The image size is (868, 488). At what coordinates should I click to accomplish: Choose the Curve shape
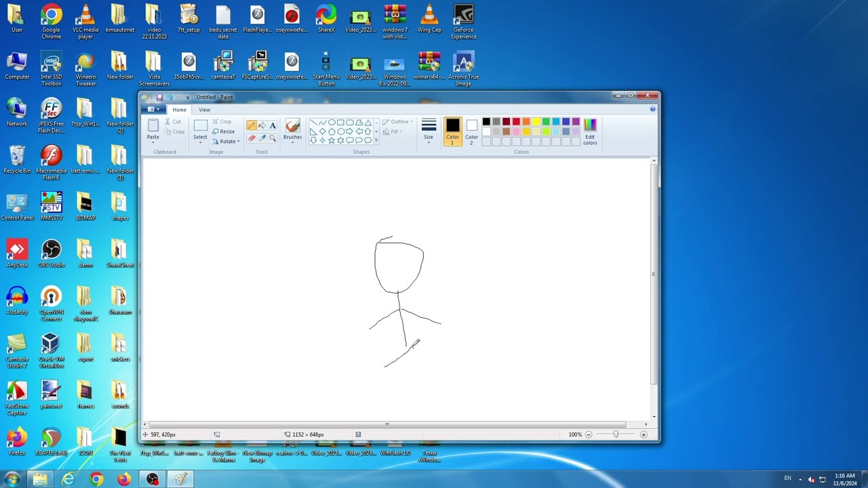(x=322, y=123)
